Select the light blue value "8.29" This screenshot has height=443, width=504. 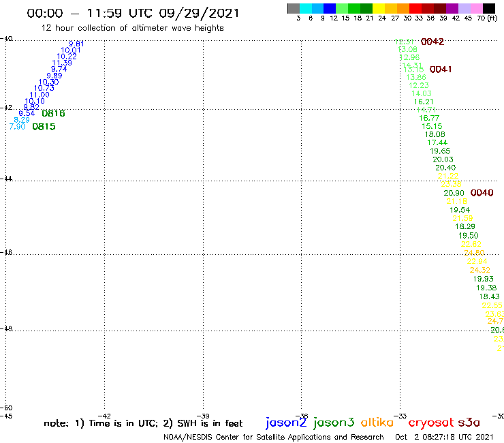(22, 120)
